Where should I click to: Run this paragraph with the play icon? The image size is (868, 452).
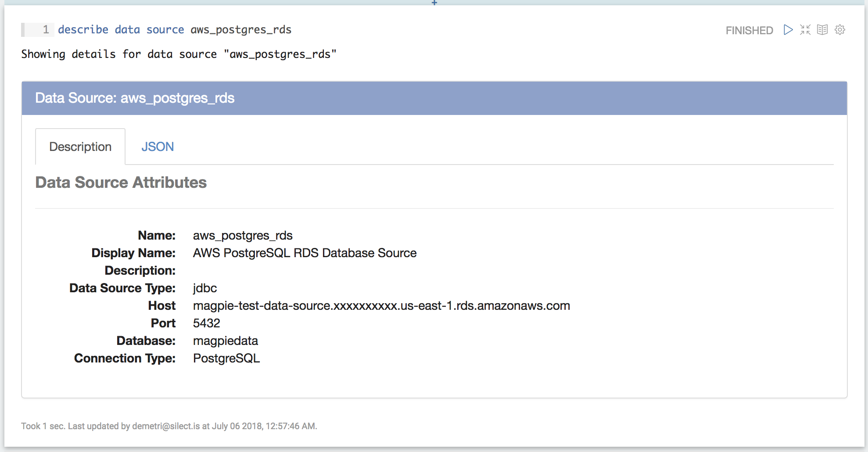pyautogui.click(x=788, y=30)
